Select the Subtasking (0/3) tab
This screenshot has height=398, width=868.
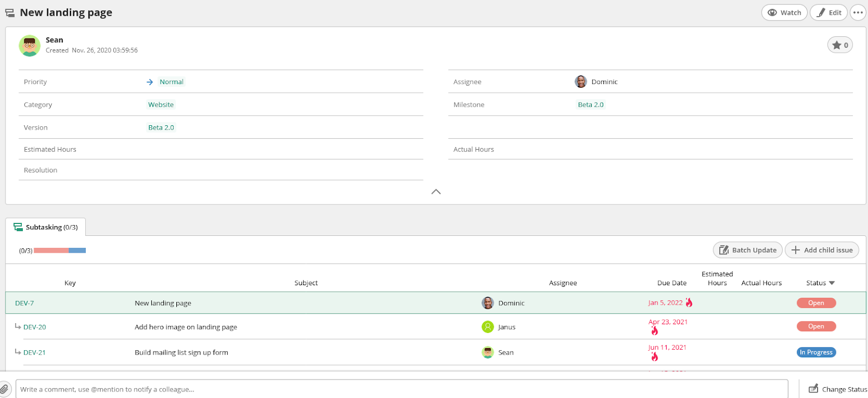pyautogui.click(x=46, y=227)
